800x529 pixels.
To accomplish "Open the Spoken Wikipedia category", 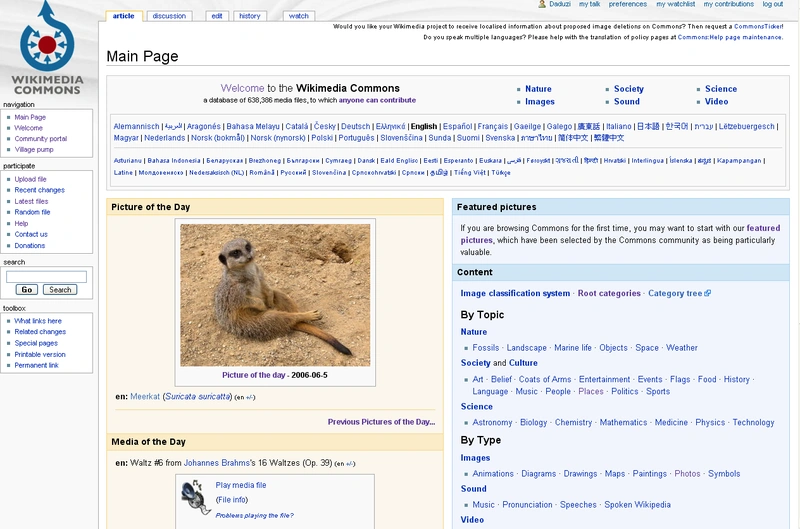I will [x=637, y=505].
